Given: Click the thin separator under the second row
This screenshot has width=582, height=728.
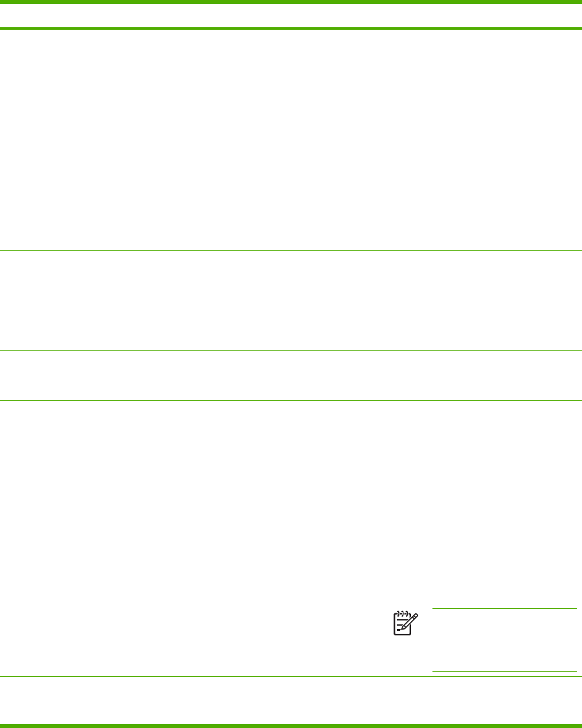Looking at the screenshot, I should [x=291, y=351].
